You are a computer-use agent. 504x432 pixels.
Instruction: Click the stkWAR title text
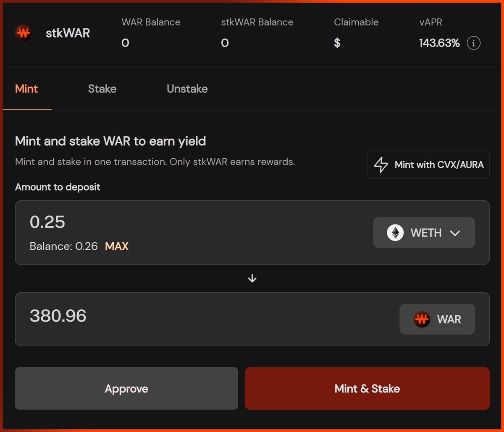coord(68,33)
